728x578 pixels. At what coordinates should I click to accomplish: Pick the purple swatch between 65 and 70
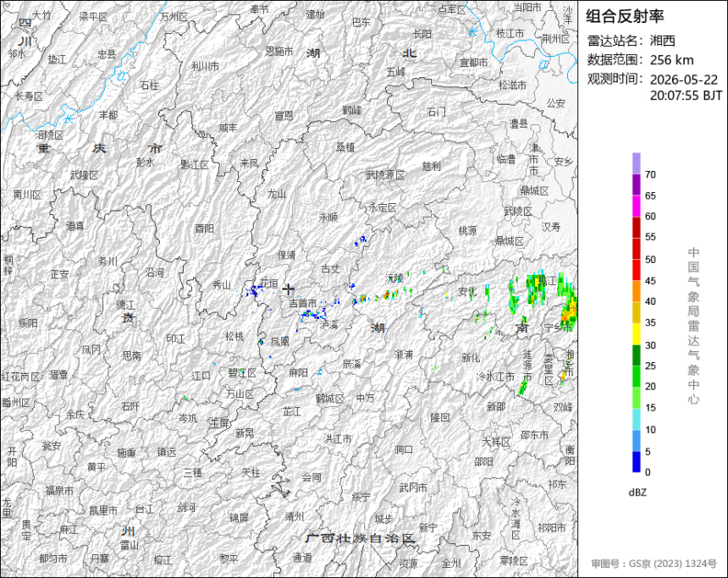tap(636, 184)
